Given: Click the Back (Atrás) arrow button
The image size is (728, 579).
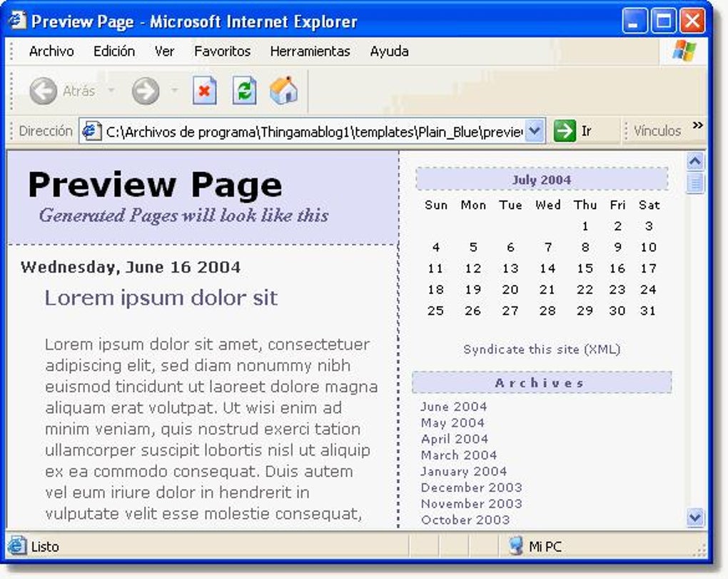Looking at the screenshot, I should (x=43, y=91).
